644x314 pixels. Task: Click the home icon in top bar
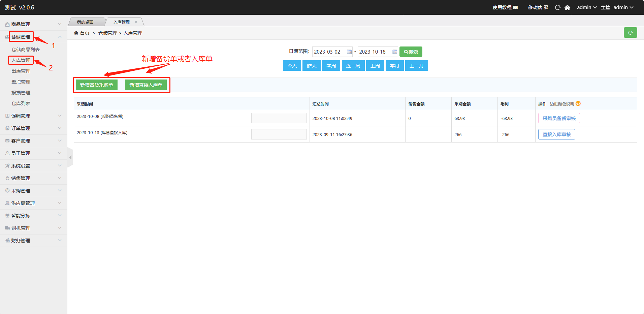pyautogui.click(x=567, y=7)
